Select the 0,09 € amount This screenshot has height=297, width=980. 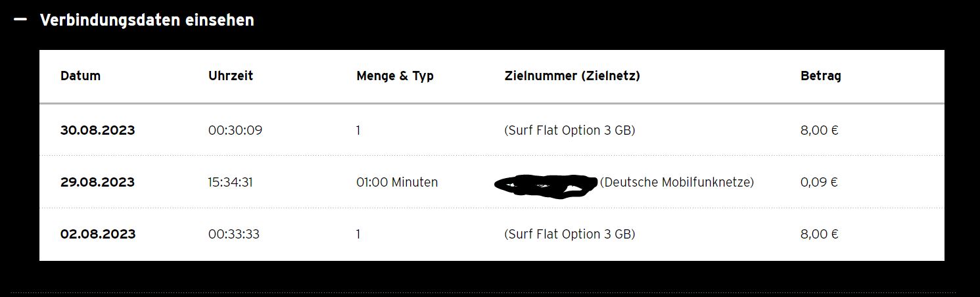(x=819, y=182)
